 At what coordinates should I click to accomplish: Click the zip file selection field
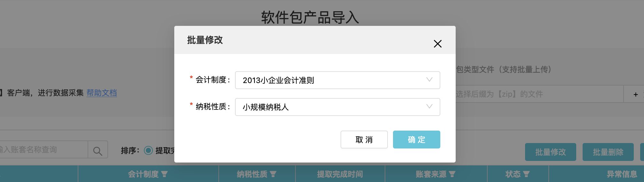539,94
